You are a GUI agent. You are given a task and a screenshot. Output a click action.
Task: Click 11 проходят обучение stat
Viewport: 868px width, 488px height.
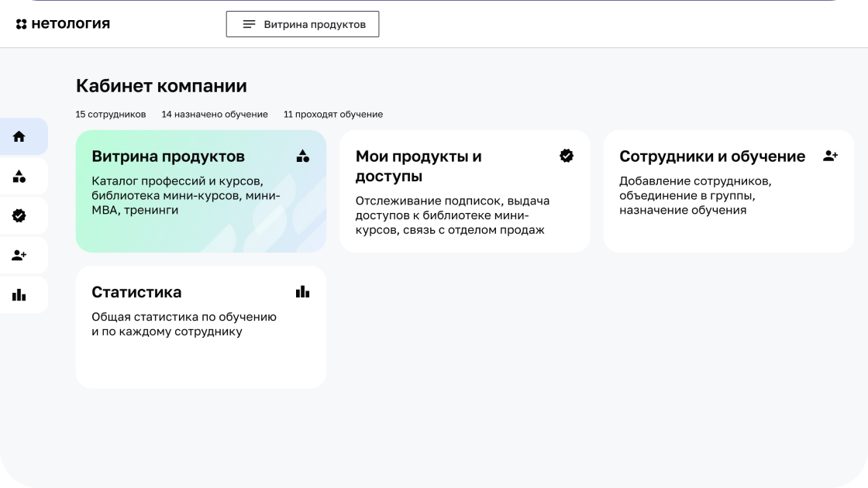pyautogui.click(x=333, y=115)
